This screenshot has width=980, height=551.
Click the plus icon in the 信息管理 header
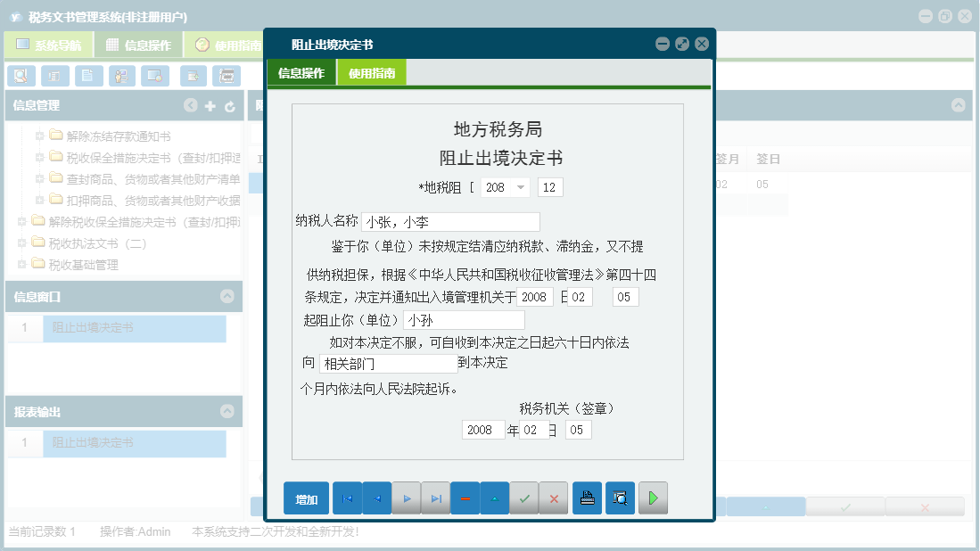pyautogui.click(x=210, y=107)
